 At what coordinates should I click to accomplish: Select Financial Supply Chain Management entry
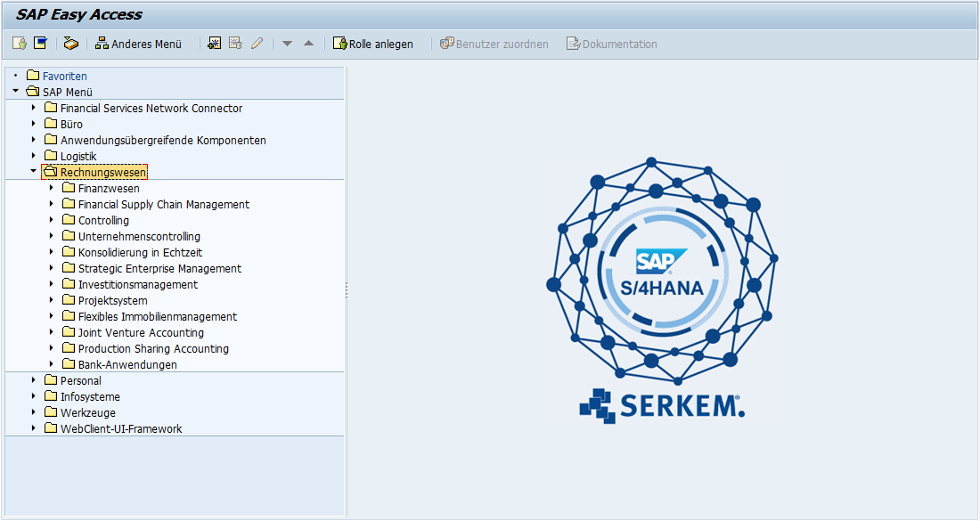coord(163,204)
